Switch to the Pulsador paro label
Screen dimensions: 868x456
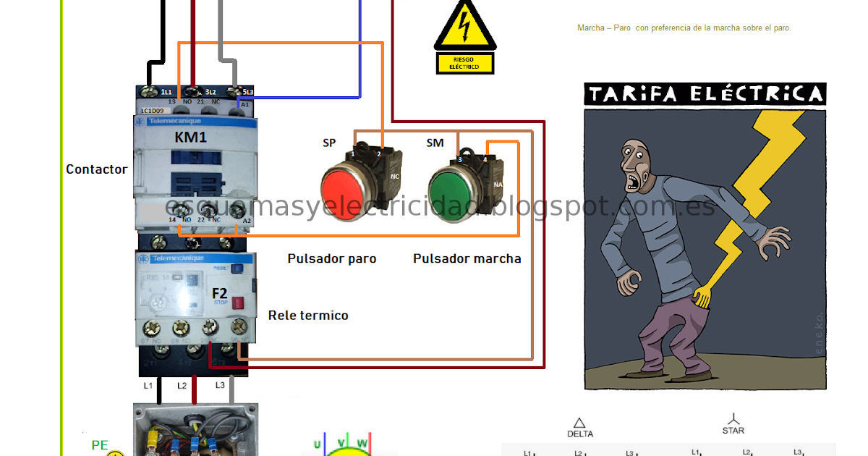tap(331, 258)
